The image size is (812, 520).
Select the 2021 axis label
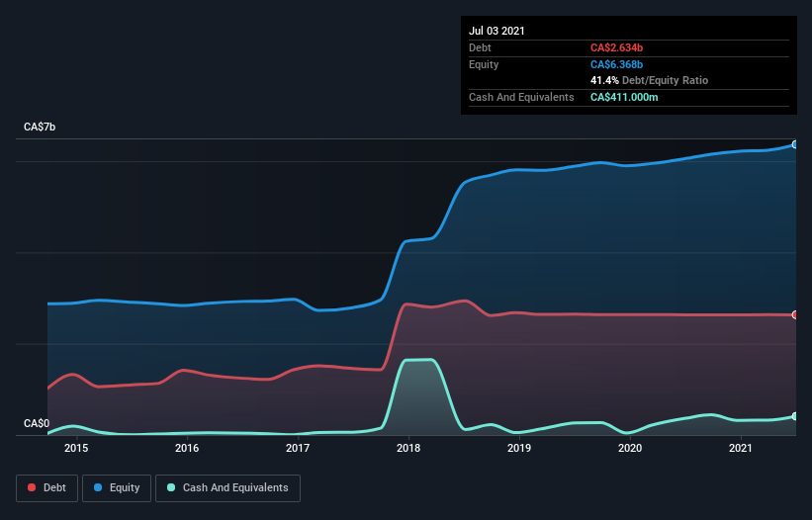741,448
